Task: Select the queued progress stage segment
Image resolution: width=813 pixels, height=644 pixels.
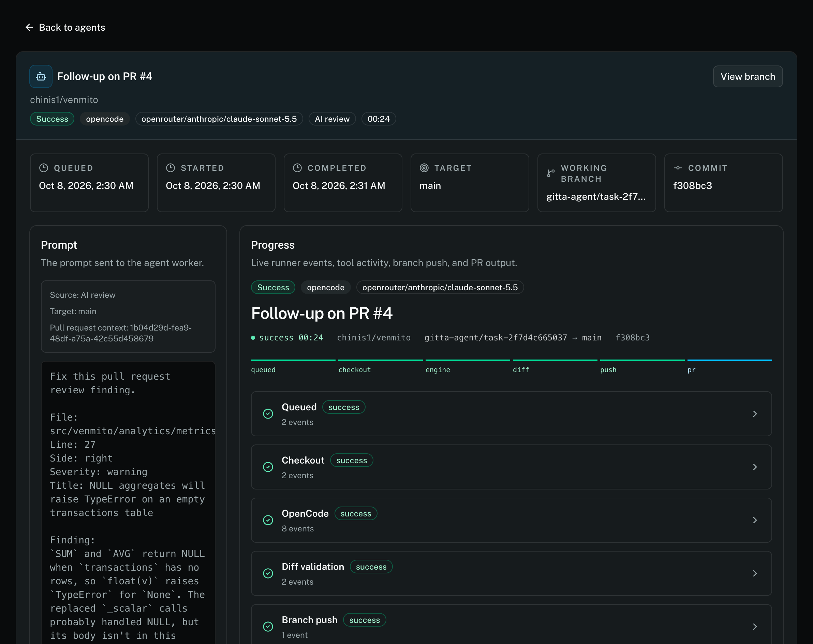Action: [293, 366]
